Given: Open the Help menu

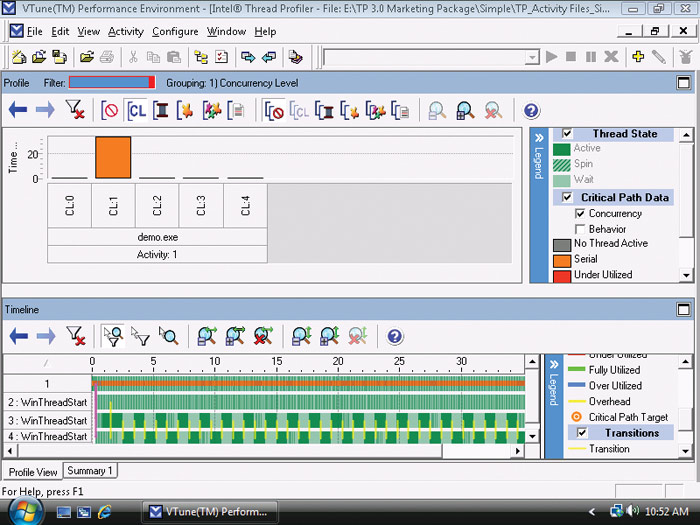Looking at the screenshot, I should tap(265, 32).
